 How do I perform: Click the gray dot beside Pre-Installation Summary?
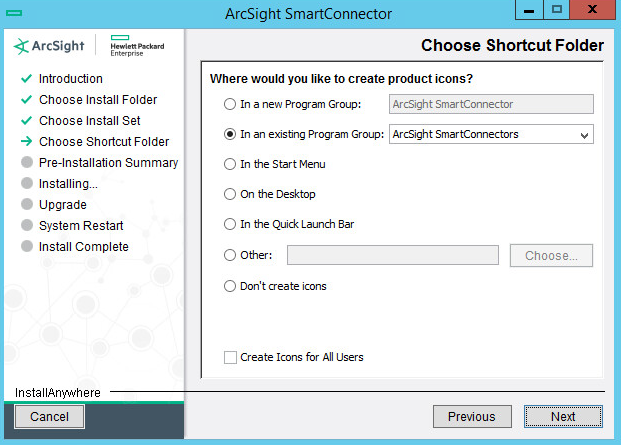coord(27,162)
